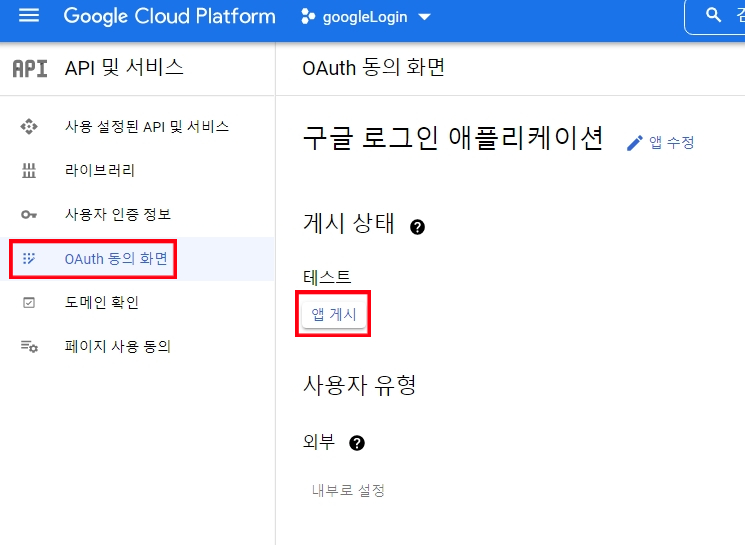This screenshot has height=545, width=745.
Task: Click the help icon next to '게시 상태'
Action: pos(417,227)
